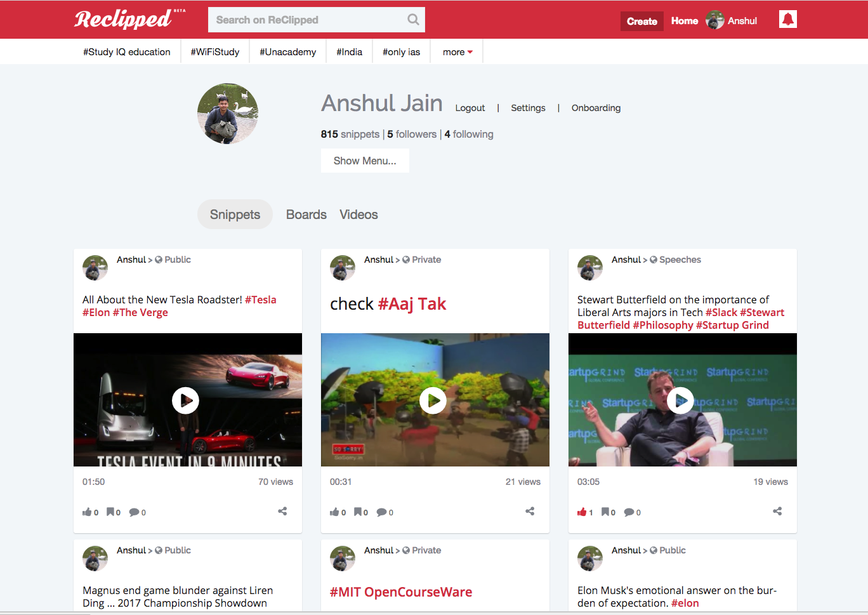Open the #Slack hashtag
Image resolution: width=868 pixels, height=615 pixels.
721,312
